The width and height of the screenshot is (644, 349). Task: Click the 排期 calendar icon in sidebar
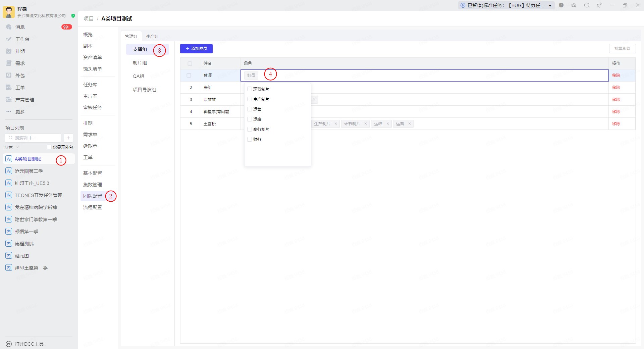[x=9, y=51]
